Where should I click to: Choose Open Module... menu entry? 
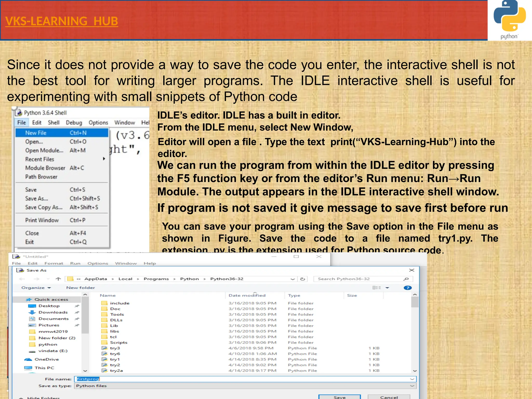click(62, 150)
